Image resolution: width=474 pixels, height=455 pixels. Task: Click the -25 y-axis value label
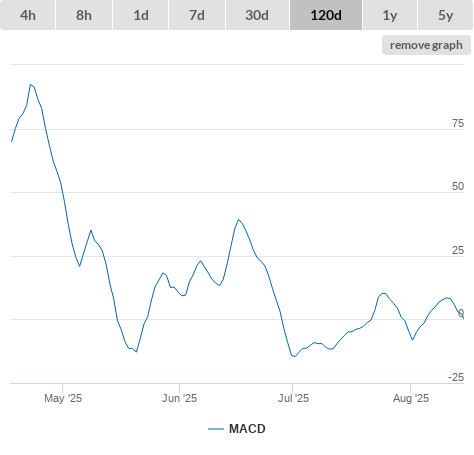coord(456,377)
